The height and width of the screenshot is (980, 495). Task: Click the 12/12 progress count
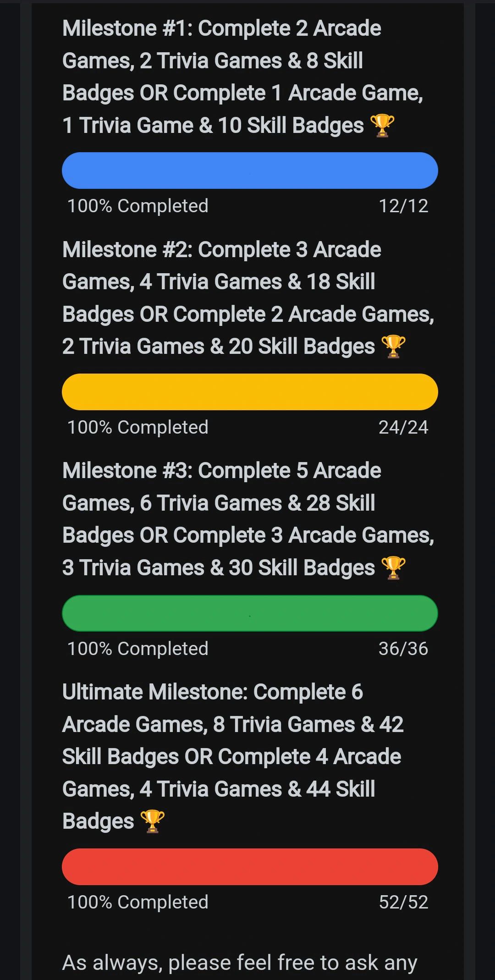click(403, 206)
